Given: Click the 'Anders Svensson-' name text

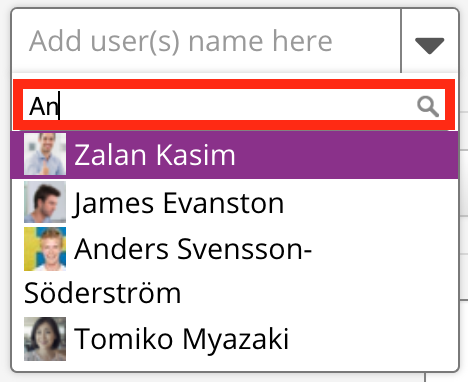Looking at the screenshot, I should 193,249.
